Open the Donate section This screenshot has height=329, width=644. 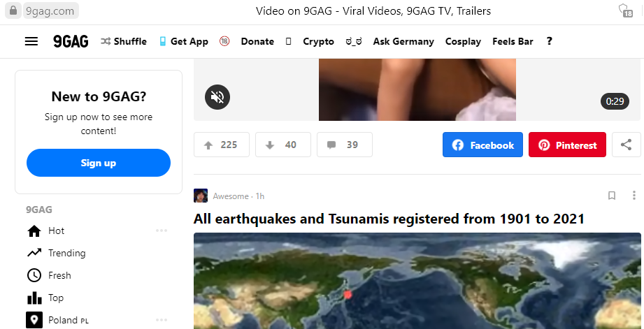(x=257, y=41)
